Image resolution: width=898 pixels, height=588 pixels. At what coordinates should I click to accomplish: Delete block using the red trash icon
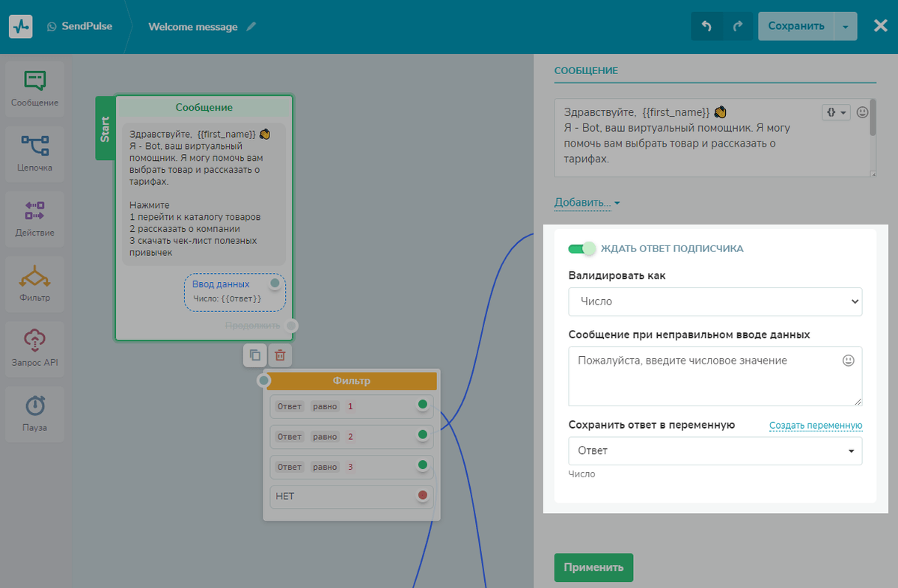(280, 355)
